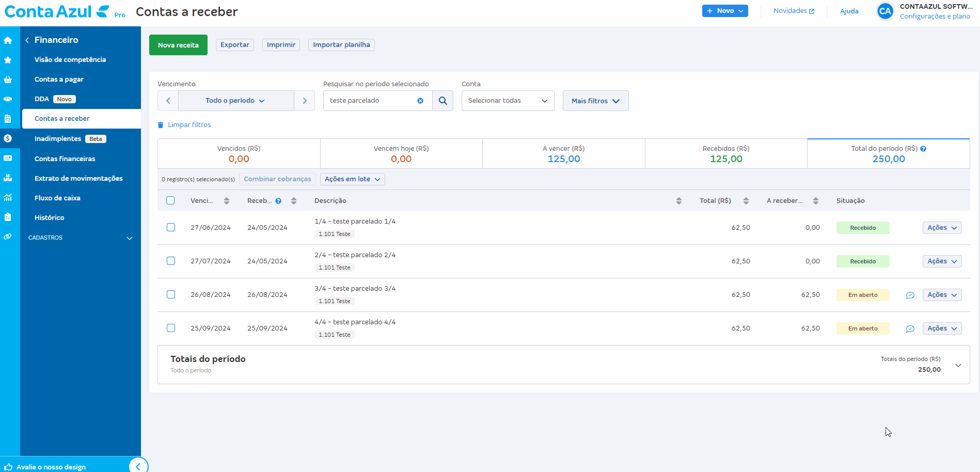The height and width of the screenshot is (472, 980).
Task: Open 'Contas a pagar' menu item
Action: point(59,80)
